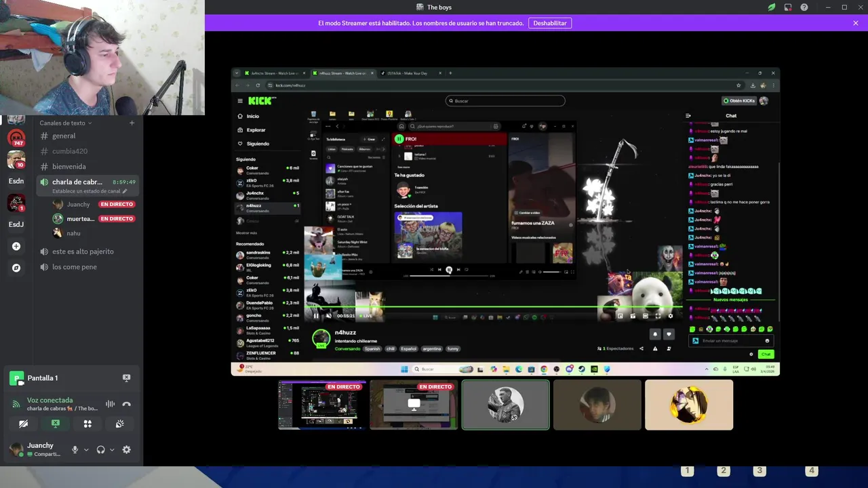Disable Streamer mode with 'Deshabilitar'
Image resolution: width=868 pixels, height=488 pixels.
(550, 23)
